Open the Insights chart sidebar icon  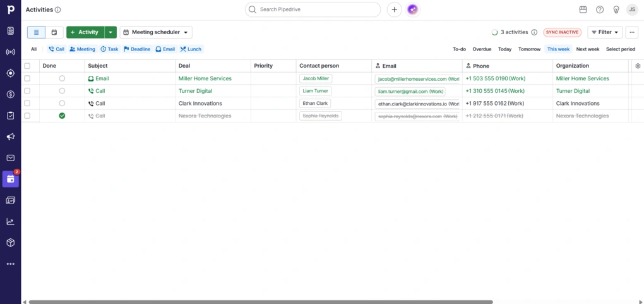(x=11, y=222)
